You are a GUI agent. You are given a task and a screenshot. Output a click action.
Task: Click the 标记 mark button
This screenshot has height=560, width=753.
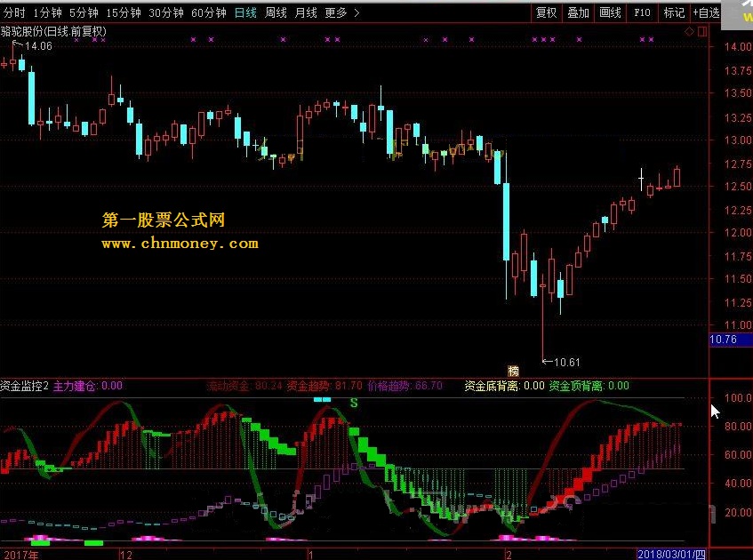[x=674, y=13]
